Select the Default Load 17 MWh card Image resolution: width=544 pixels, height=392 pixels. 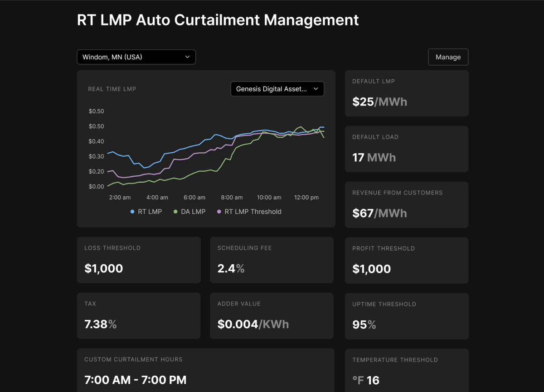pyautogui.click(x=407, y=149)
